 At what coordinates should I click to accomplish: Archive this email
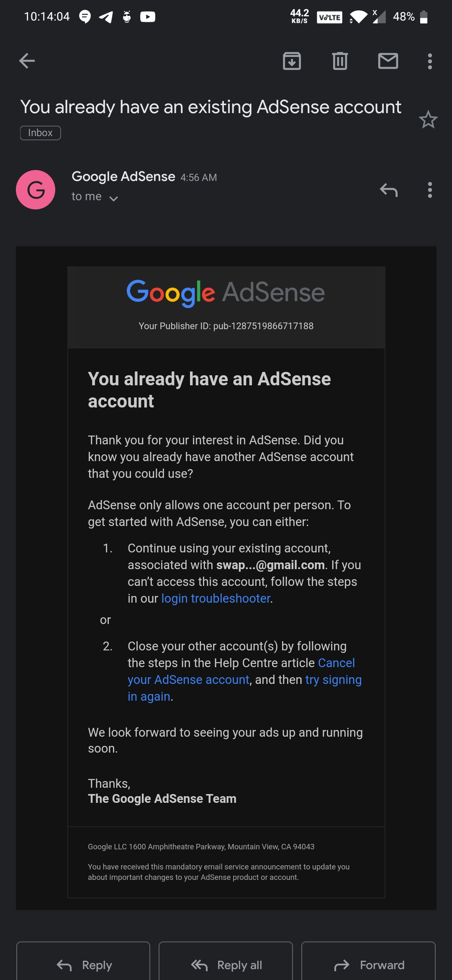pos(292,61)
